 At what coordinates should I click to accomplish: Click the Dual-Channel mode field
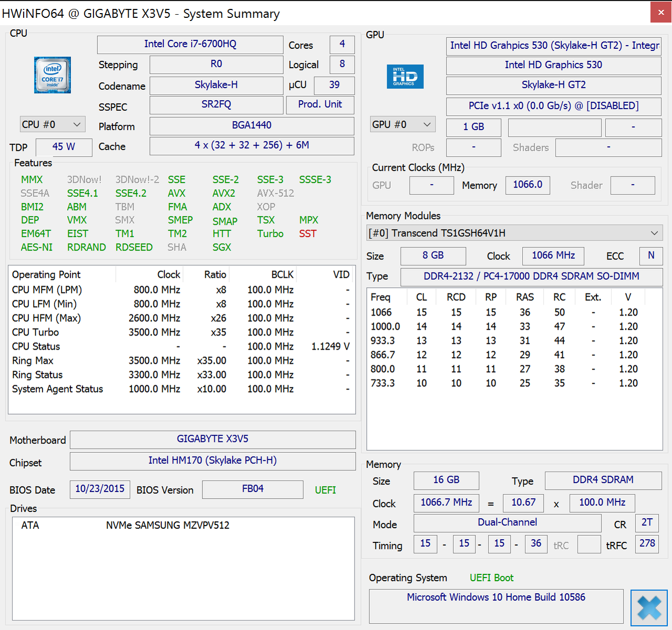click(x=508, y=523)
